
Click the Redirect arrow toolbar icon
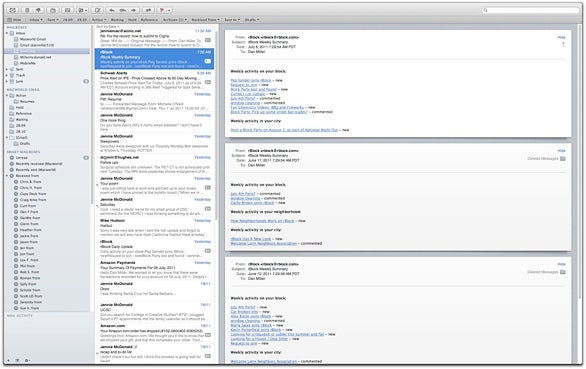point(148,10)
